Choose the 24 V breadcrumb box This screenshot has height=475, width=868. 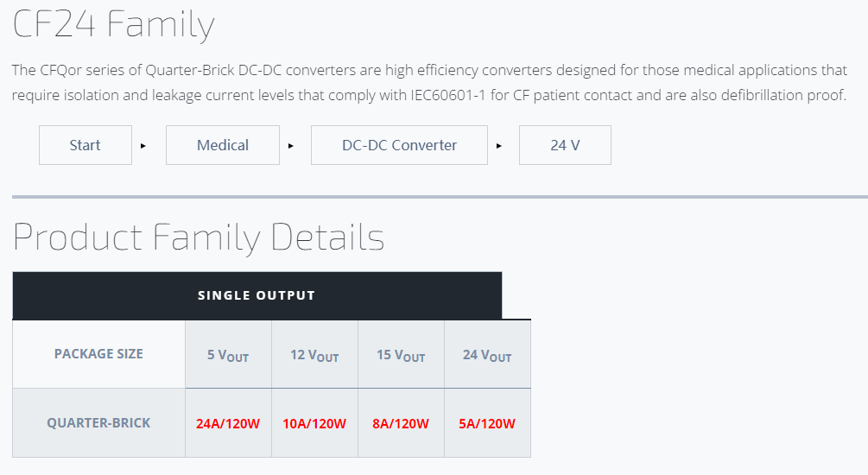[565, 145]
